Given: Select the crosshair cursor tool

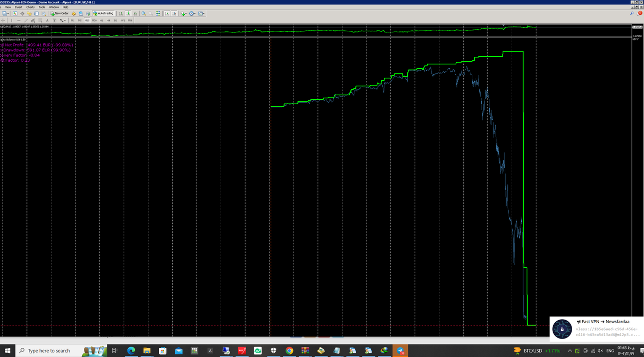Looking at the screenshot, I should pyautogui.click(x=3, y=20).
